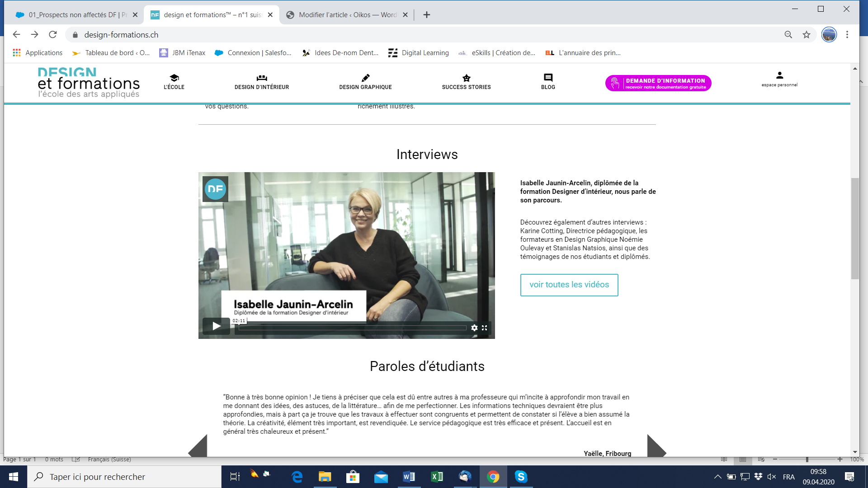Go to the DESIGN GRAPHIQUE section

click(365, 82)
